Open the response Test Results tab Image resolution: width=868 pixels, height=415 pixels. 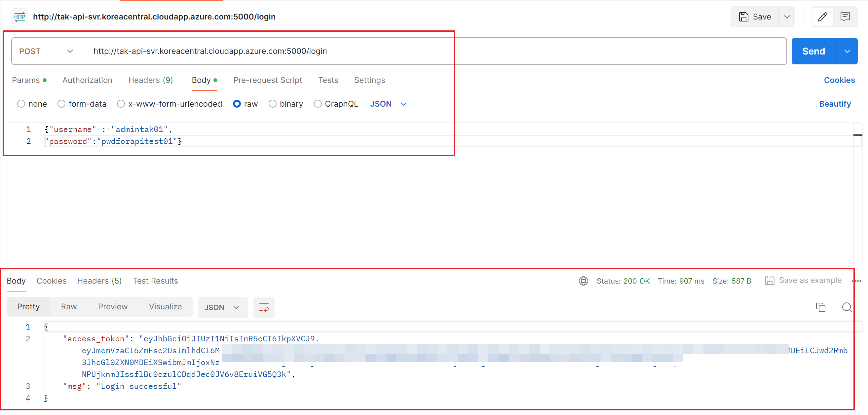pyautogui.click(x=155, y=281)
